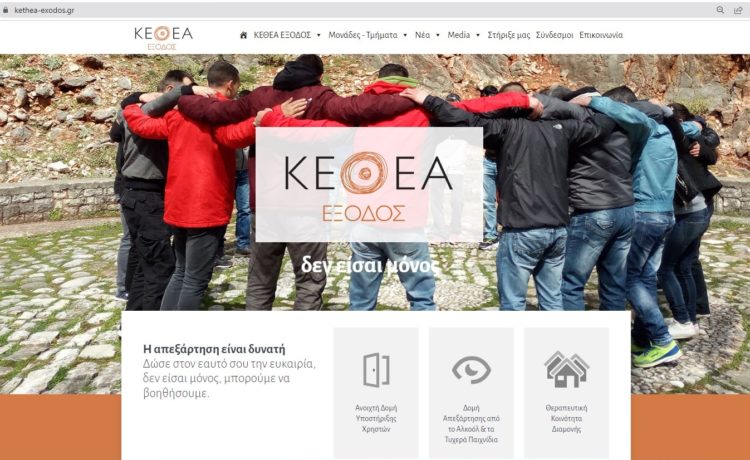Click the lock icon beside the site URL
Viewport: 750px width, 460px height.
pos(6,10)
